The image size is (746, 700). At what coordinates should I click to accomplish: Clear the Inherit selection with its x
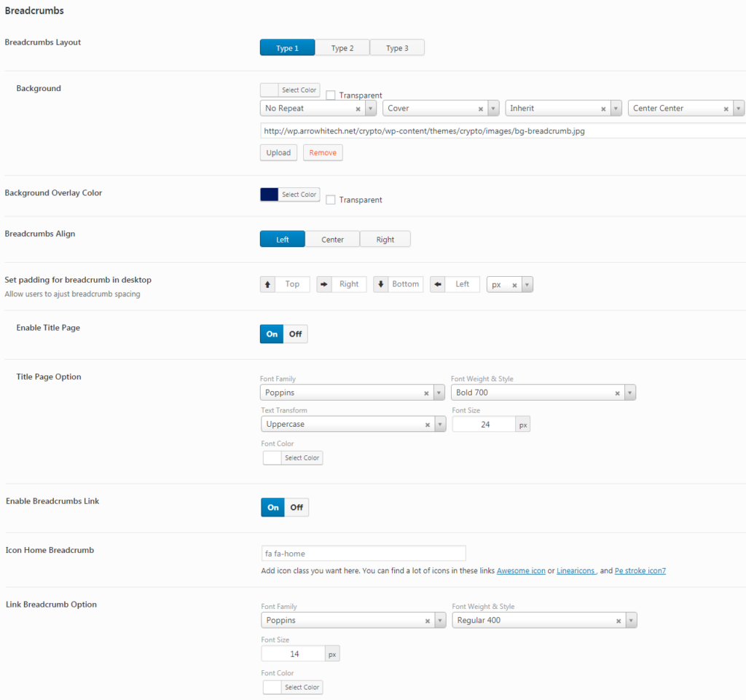603,109
